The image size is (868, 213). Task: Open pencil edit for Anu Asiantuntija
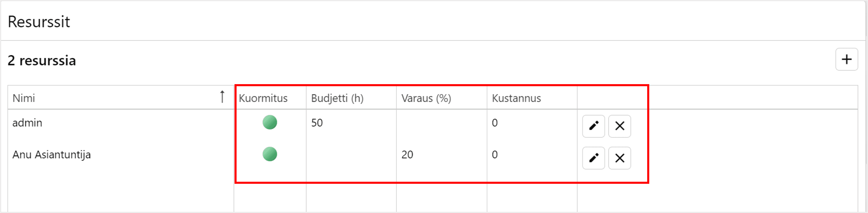click(593, 158)
